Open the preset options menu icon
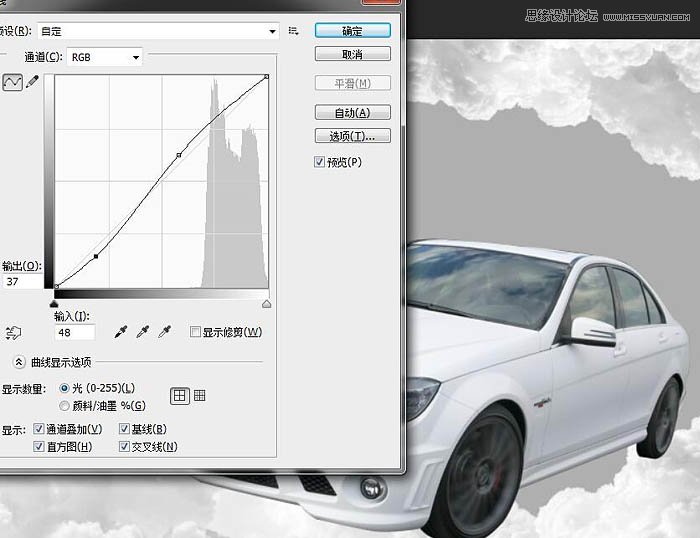700x538 pixels. (294, 31)
